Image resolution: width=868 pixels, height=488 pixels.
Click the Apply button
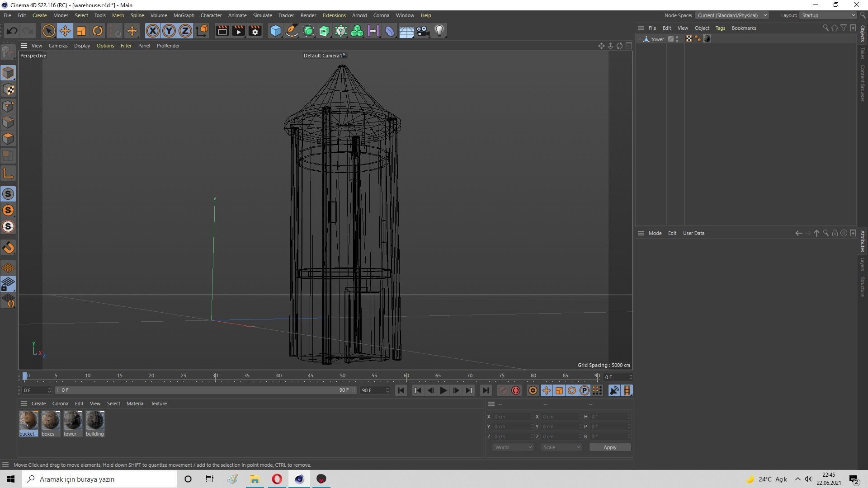(x=610, y=447)
